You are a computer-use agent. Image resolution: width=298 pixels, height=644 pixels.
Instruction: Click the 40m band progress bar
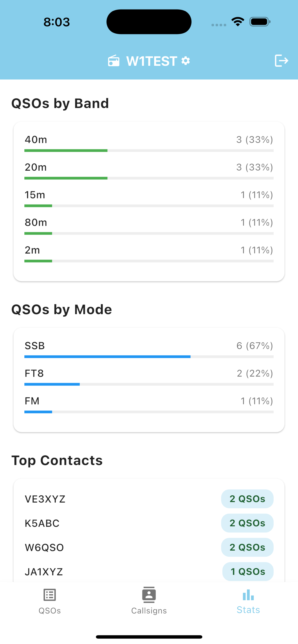pyautogui.click(x=149, y=150)
